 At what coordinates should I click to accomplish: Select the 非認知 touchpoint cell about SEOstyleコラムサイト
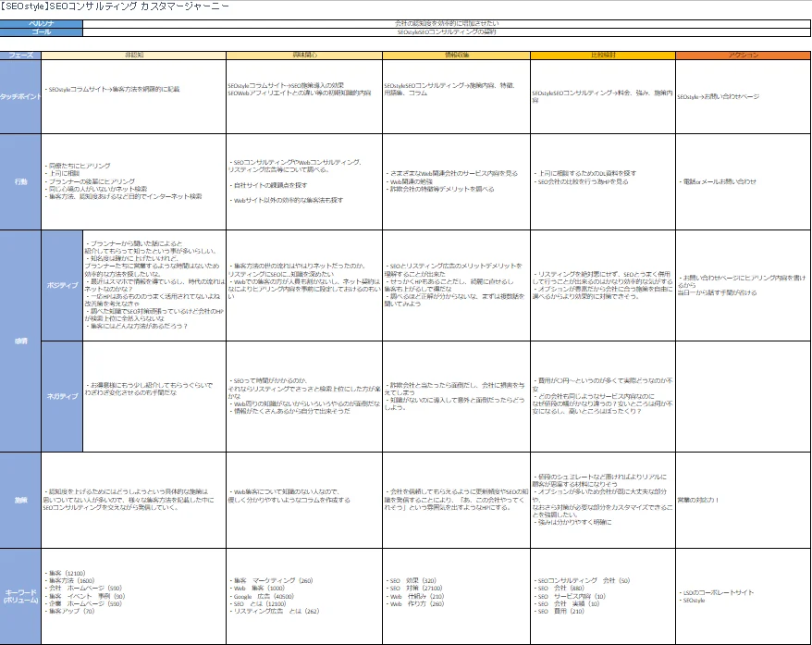click(133, 90)
